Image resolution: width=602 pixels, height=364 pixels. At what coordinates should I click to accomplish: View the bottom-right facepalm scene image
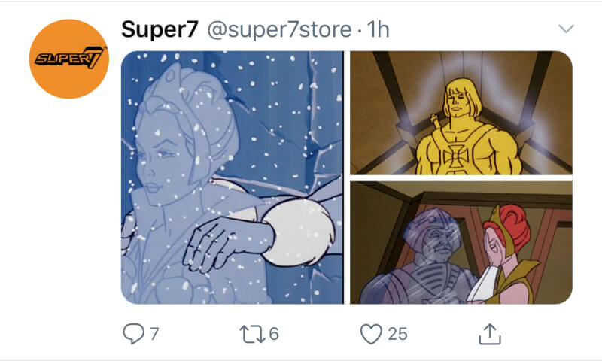point(461,242)
